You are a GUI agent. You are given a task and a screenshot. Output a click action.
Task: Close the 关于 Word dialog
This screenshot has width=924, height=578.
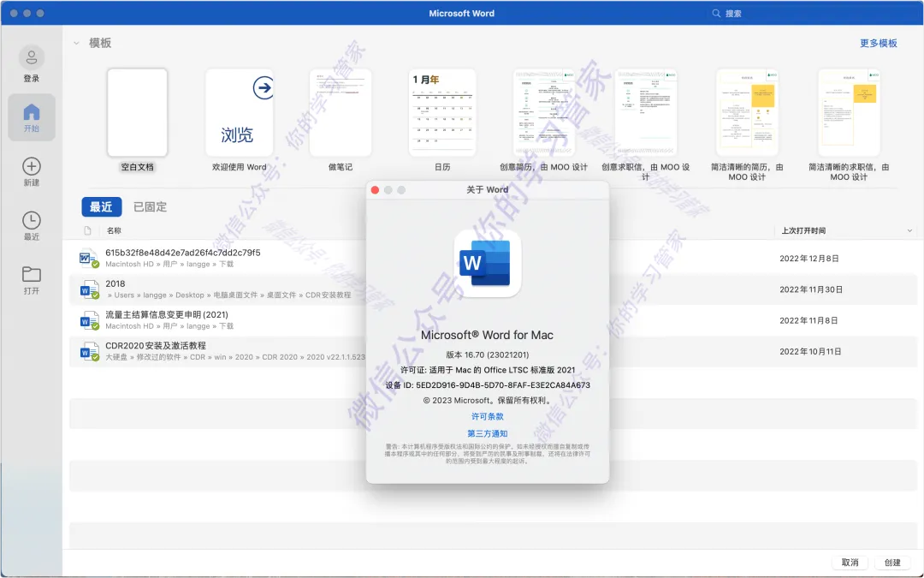pyautogui.click(x=375, y=190)
